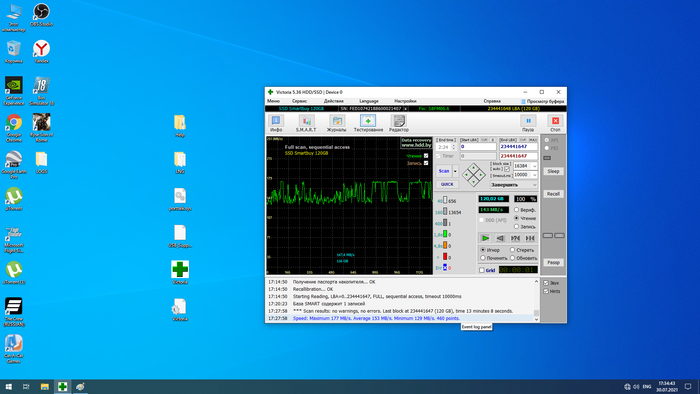This screenshot has height=394, width=700.
Task: Clear the serial number with x button
Action: pos(405,108)
